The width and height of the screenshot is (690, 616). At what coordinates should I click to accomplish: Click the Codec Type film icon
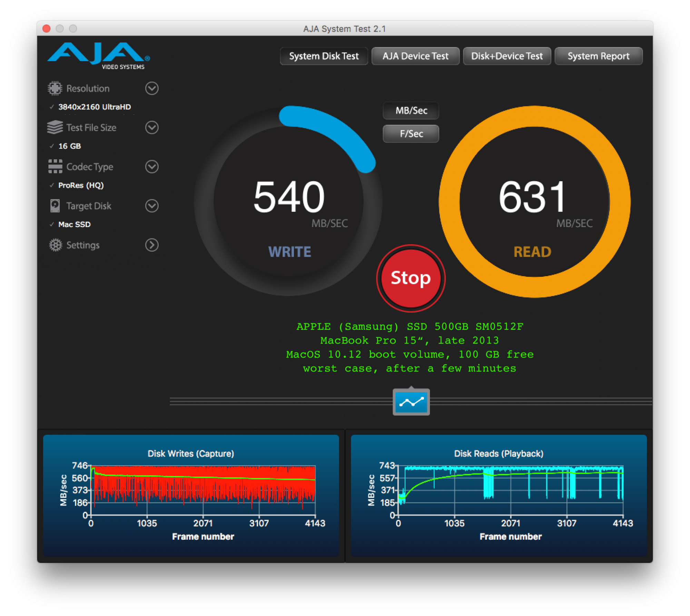click(55, 167)
